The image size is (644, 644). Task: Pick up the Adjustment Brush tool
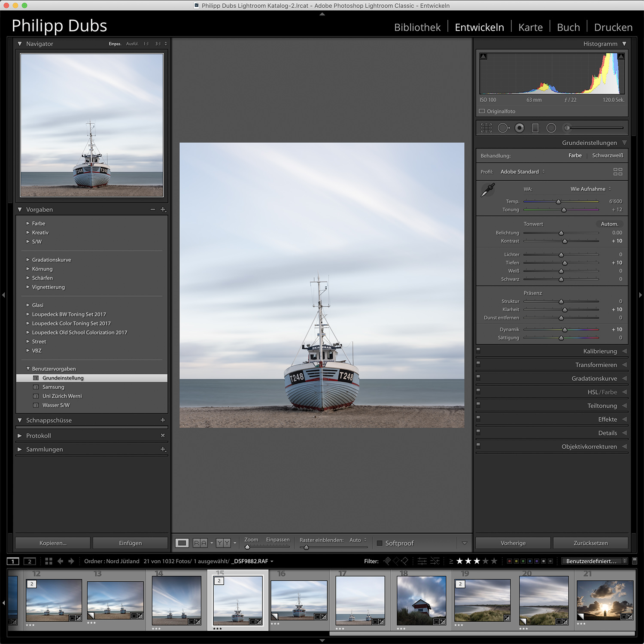(567, 128)
